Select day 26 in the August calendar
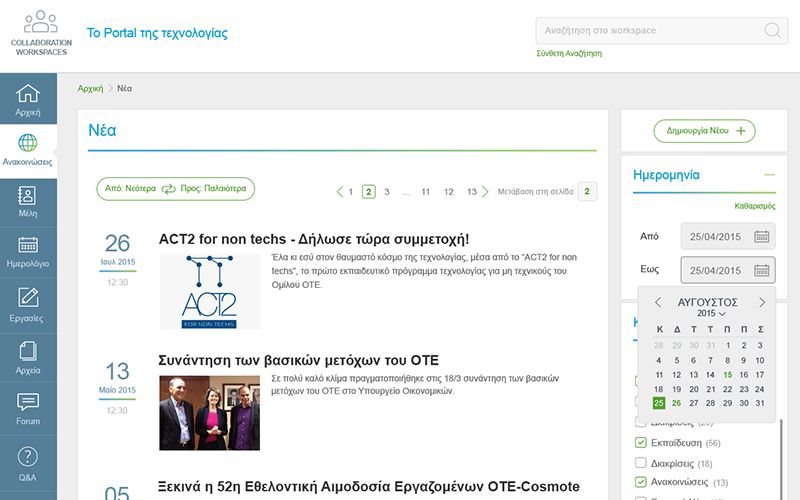Image resolution: width=800 pixels, height=500 pixels. (677, 403)
